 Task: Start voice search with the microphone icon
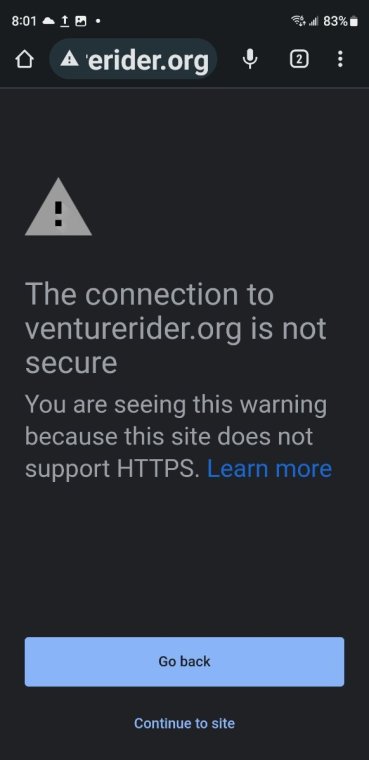(x=250, y=60)
